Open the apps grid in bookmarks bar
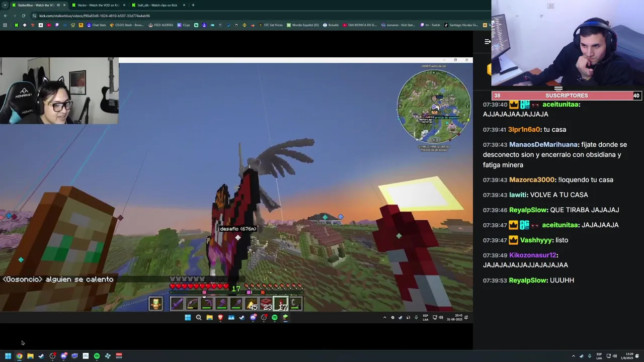 5,25
